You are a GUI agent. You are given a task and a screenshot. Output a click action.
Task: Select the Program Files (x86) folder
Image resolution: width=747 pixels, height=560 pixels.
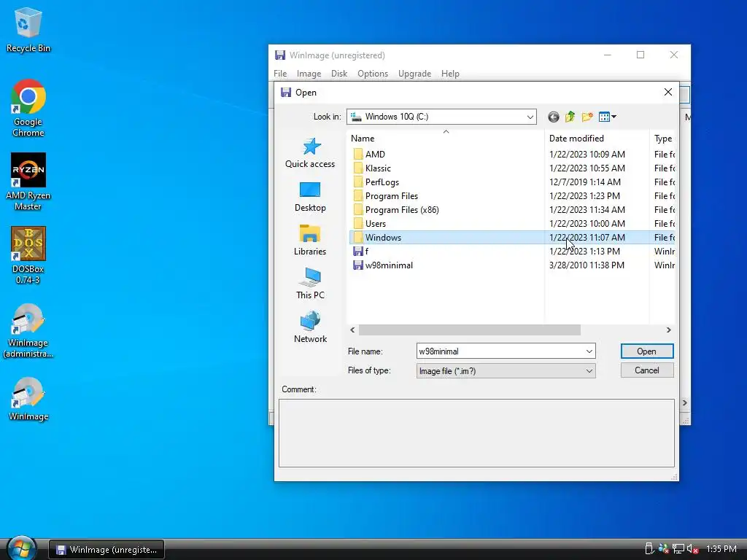[396, 209]
